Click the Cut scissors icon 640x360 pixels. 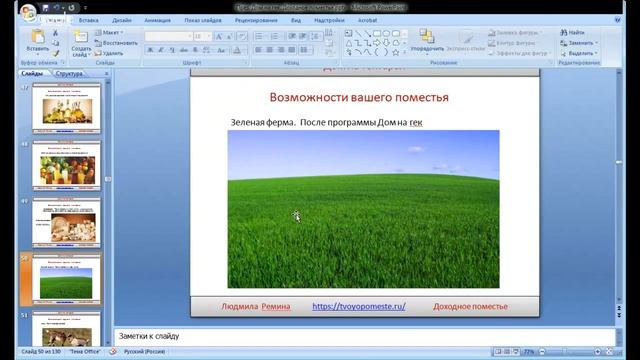click(x=56, y=33)
